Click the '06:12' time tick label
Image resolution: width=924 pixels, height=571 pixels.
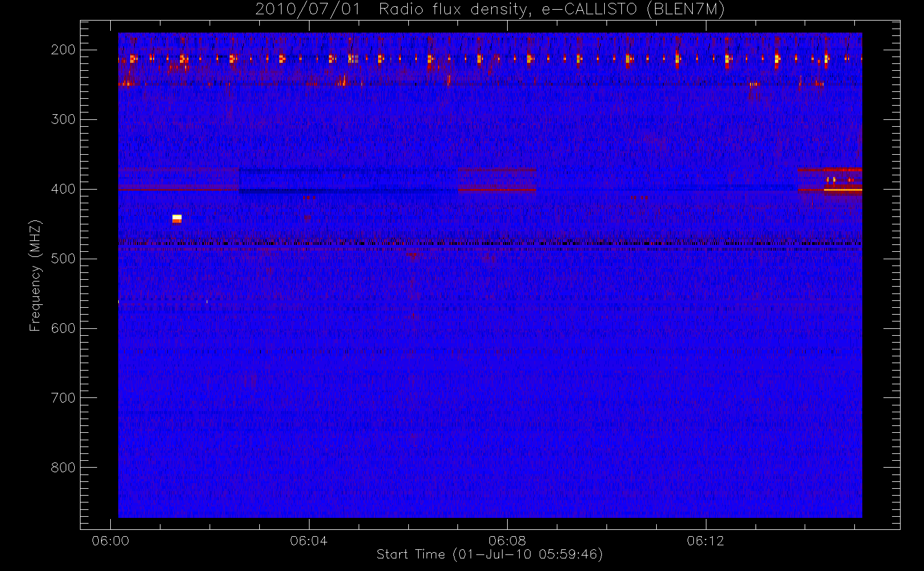pyautogui.click(x=706, y=541)
